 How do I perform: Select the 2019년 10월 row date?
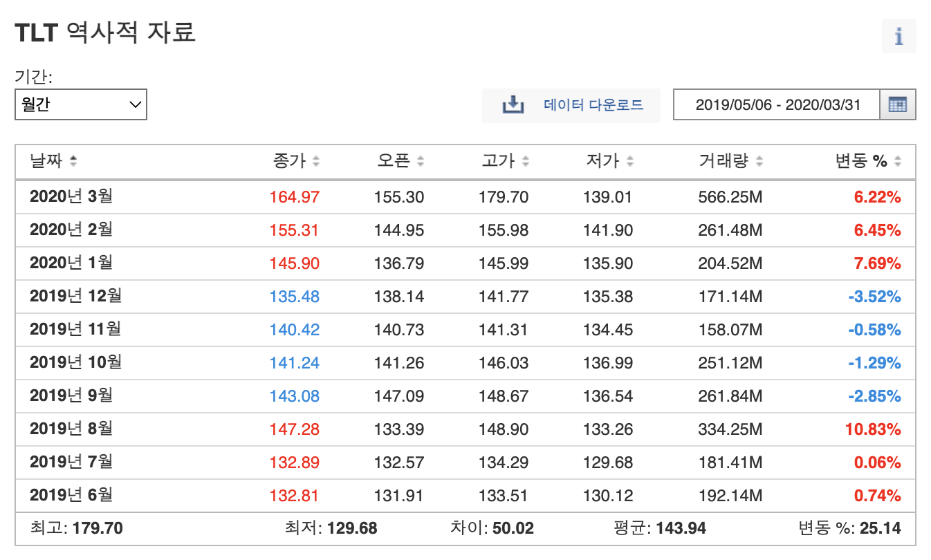click(x=75, y=363)
